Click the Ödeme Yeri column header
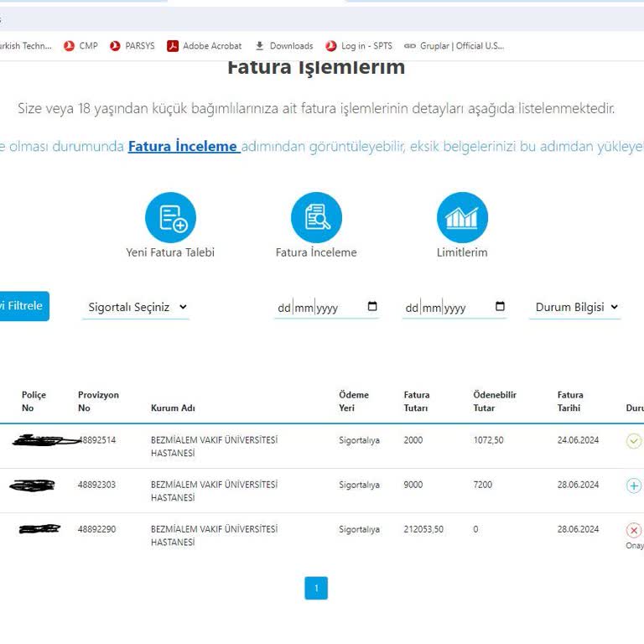This screenshot has height=644, width=644. click(x=354, y=402)
